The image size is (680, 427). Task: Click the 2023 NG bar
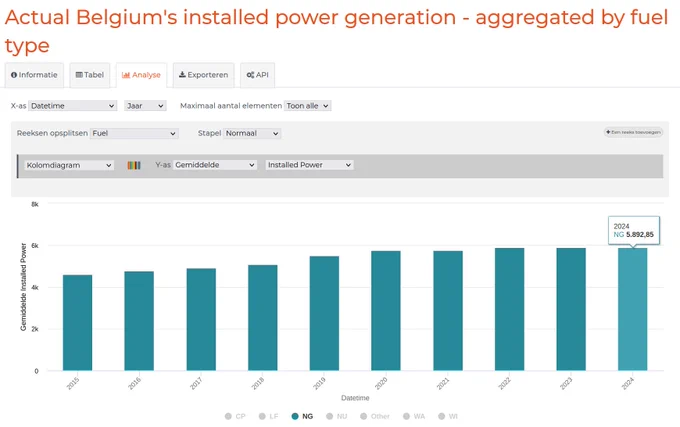pyautogui.click(x=571, y=310)
